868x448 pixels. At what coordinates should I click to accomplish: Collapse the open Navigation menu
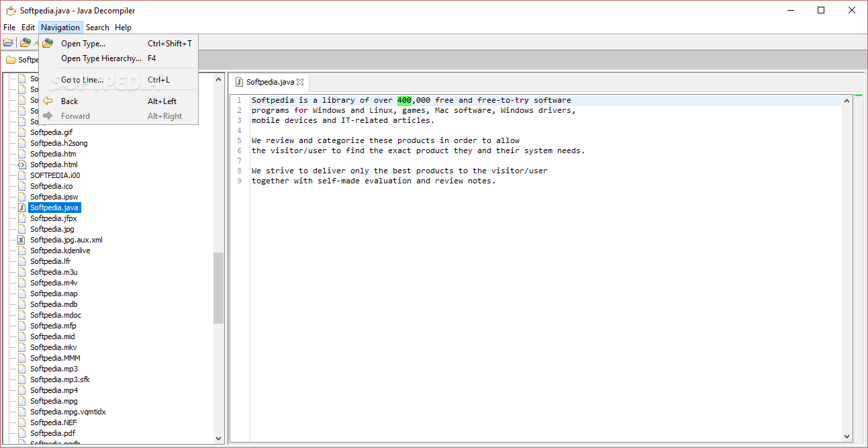click(60, 28)
